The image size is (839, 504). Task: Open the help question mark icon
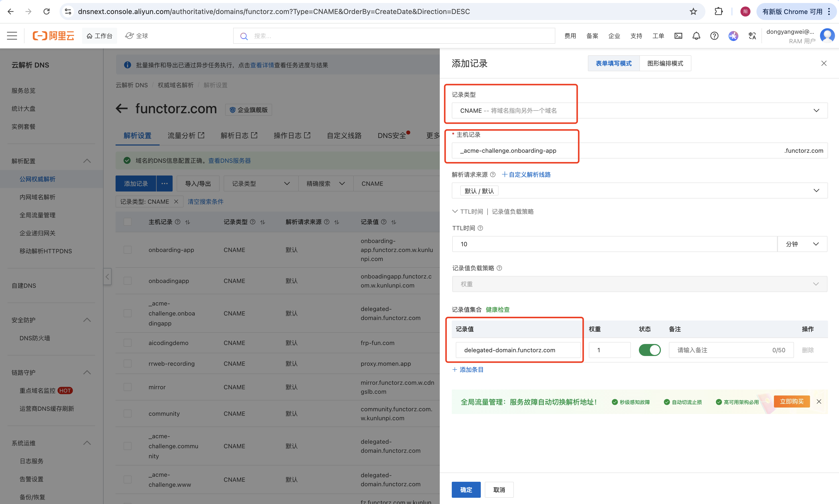tap(714, 36)
